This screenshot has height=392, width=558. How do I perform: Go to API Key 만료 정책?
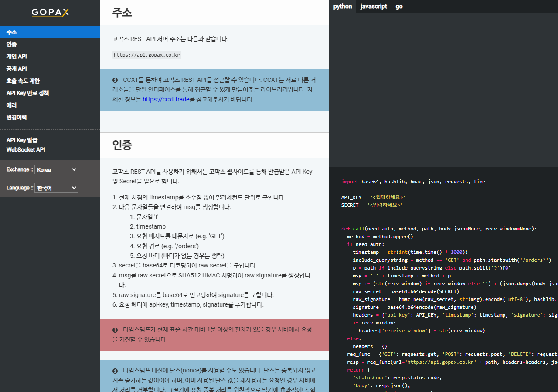(x=50, y=93)
